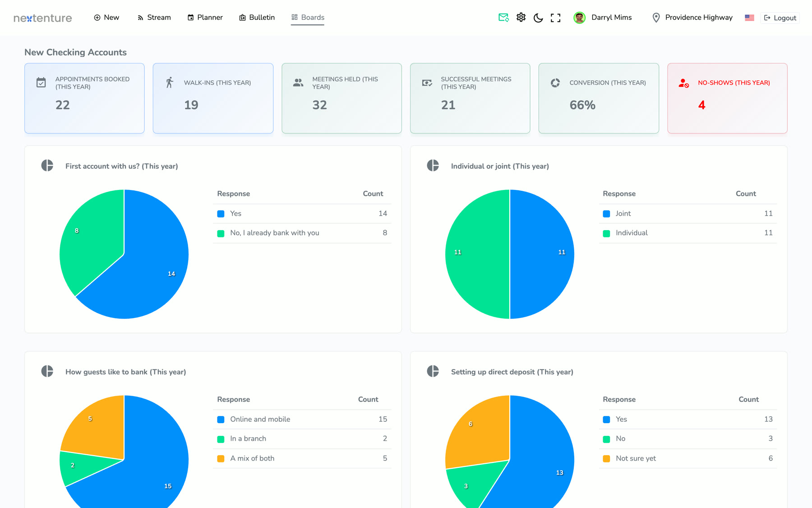Click pie icon beside How guests bank
This screenshot has height=508, width=812.
coord(47,371)
